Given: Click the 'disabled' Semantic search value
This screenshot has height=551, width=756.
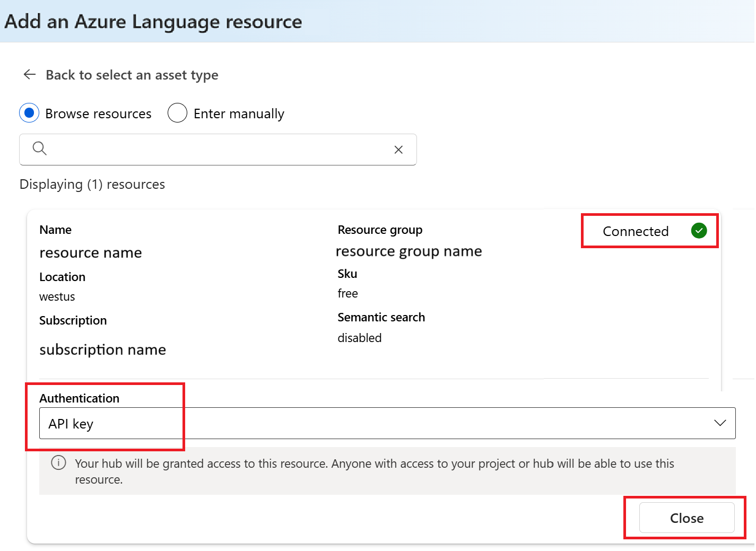Looking at the screenshot, I should [360, 338].
